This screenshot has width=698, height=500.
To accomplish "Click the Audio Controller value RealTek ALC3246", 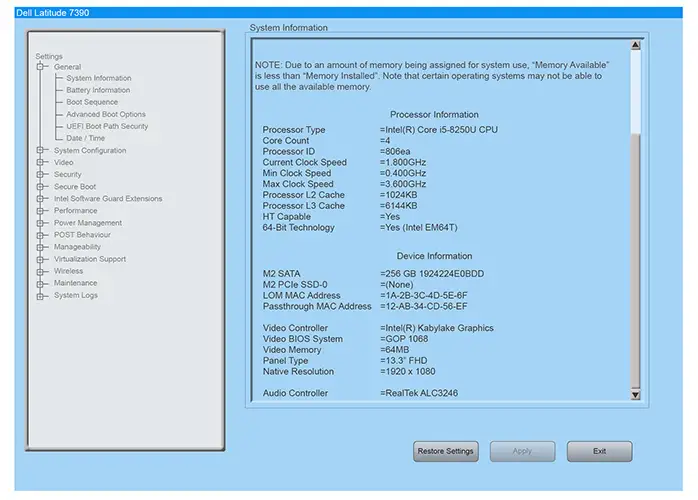I will click(x=419, y=394).
